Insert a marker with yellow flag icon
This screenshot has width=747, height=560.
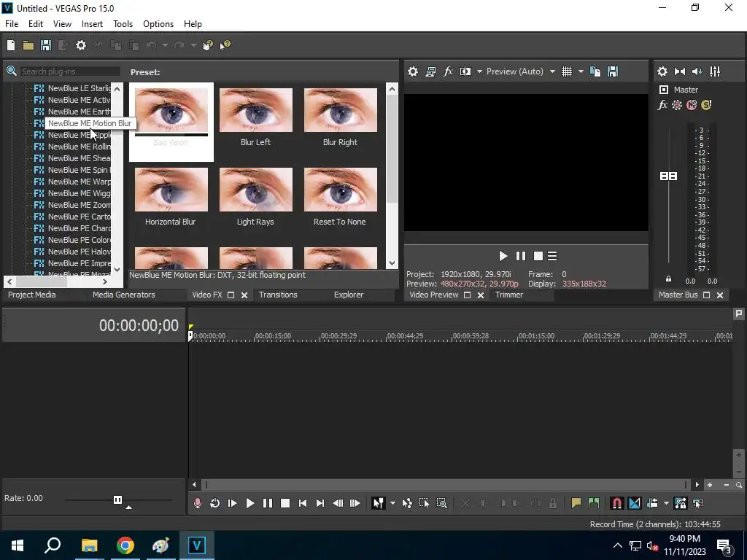[x=576, y=503]
